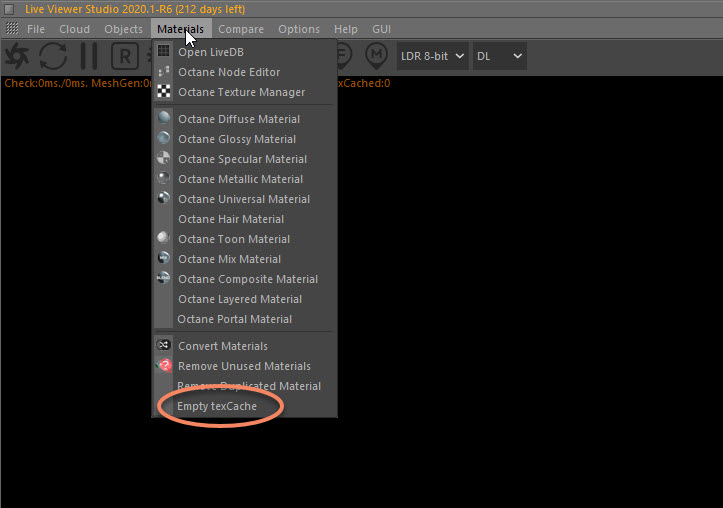Image resolution: width=723 pixels, height=508 pixels.
Task: Close the Materials menu via its tab
Action: click(x=181, y=29)
